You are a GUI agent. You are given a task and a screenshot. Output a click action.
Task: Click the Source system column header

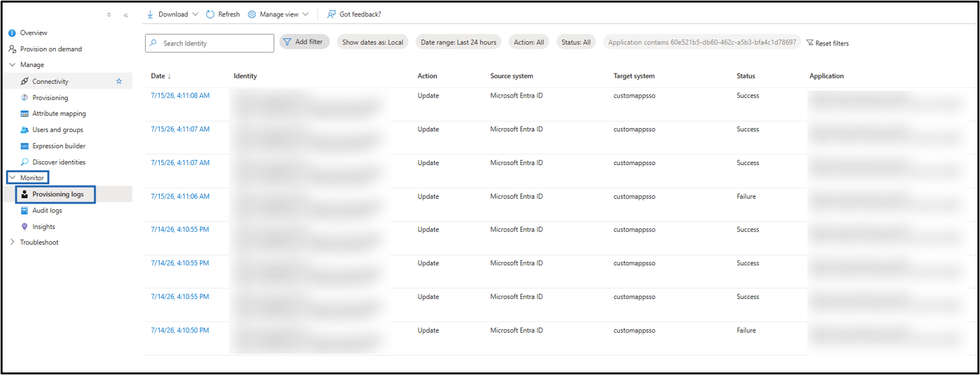[512, 76]
